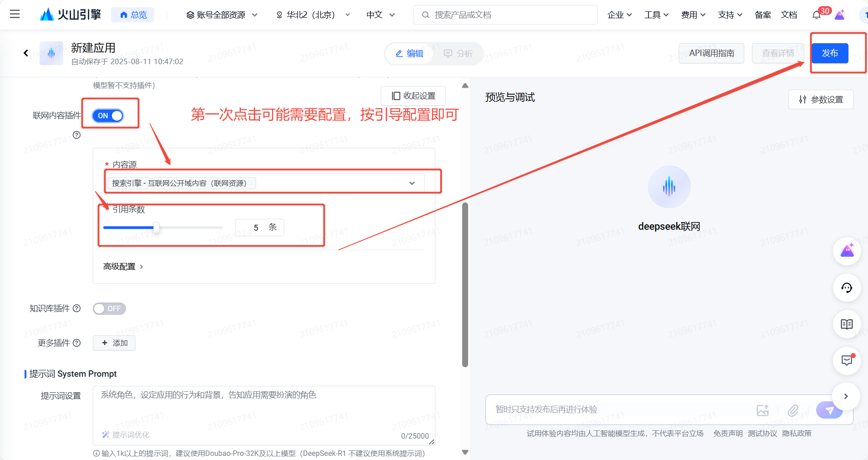Click the 提示词设置 system prompt textarea

point(264,415)
